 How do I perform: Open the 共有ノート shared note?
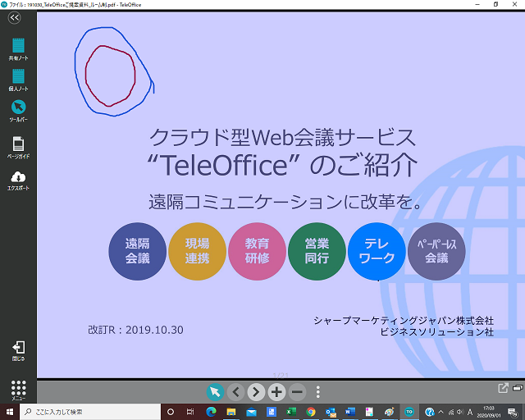pyautogui.click(x=18, y=49)
